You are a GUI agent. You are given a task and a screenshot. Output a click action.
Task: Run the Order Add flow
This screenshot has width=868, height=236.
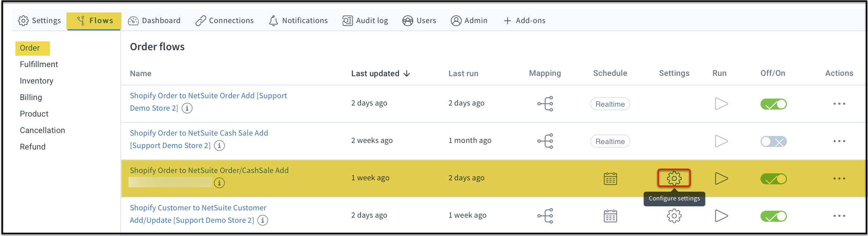[721, 104]
